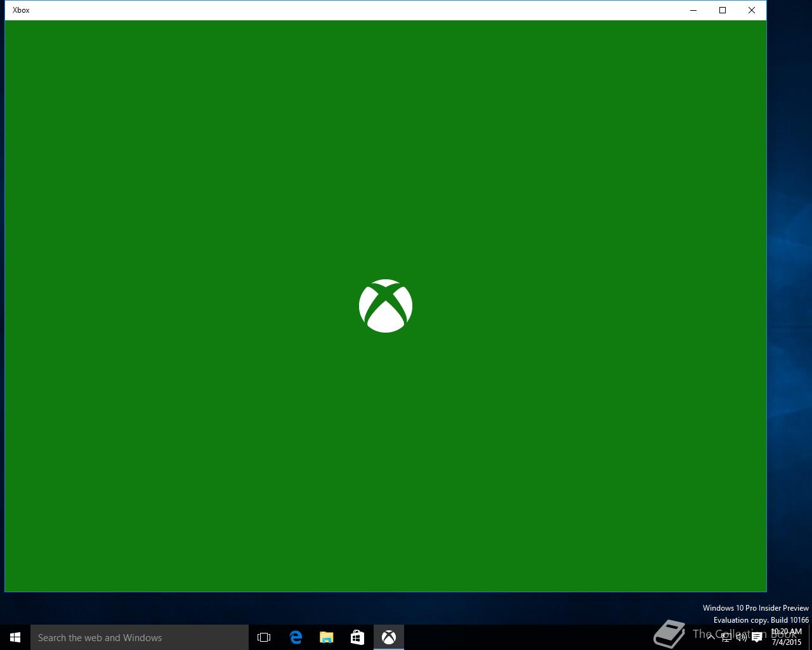
Task: Click the Search the web and Windows box
Action: pyautogui.click(x=140, y=637)
